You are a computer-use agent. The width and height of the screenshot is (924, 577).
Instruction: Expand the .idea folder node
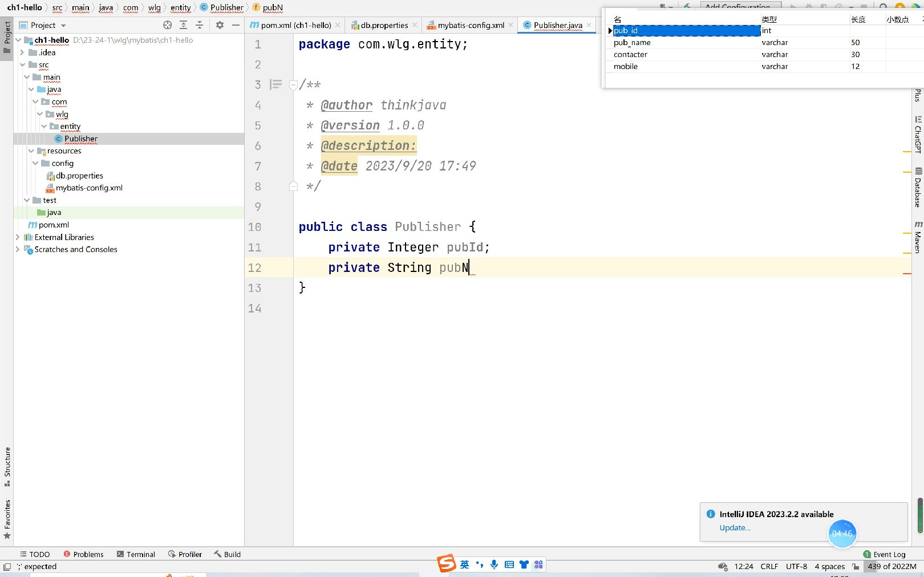tap(22, 52)
